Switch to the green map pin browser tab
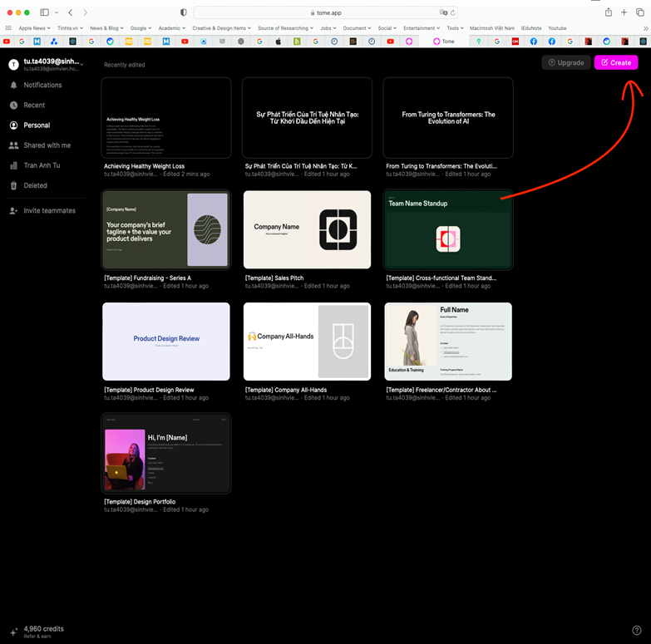Viewport: 651px width, 644px height. [x=479, y=42]
